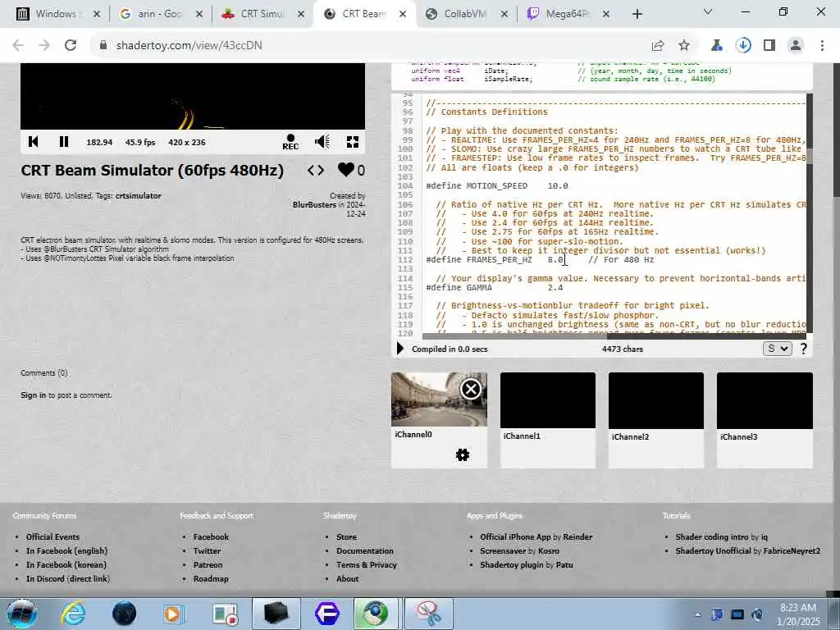Launch Internet Explorer from taskbar
The height and width of the screenshot is (630, 840).
point(73,614)
